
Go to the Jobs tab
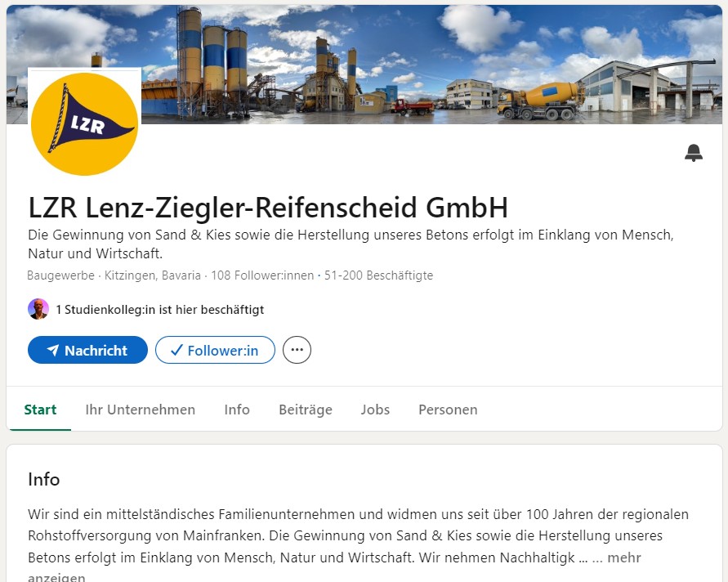click(375, 410)
